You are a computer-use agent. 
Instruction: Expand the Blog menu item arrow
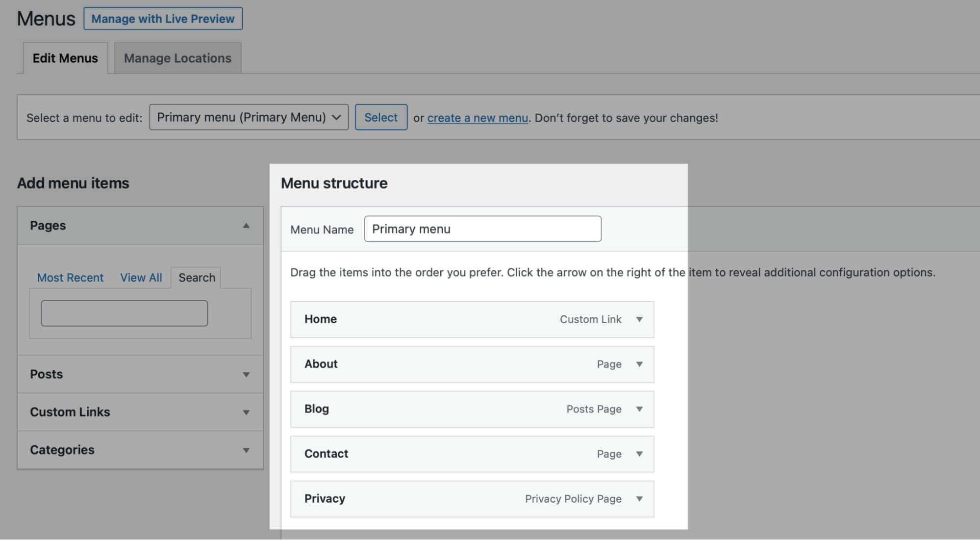tap(639, 409)
